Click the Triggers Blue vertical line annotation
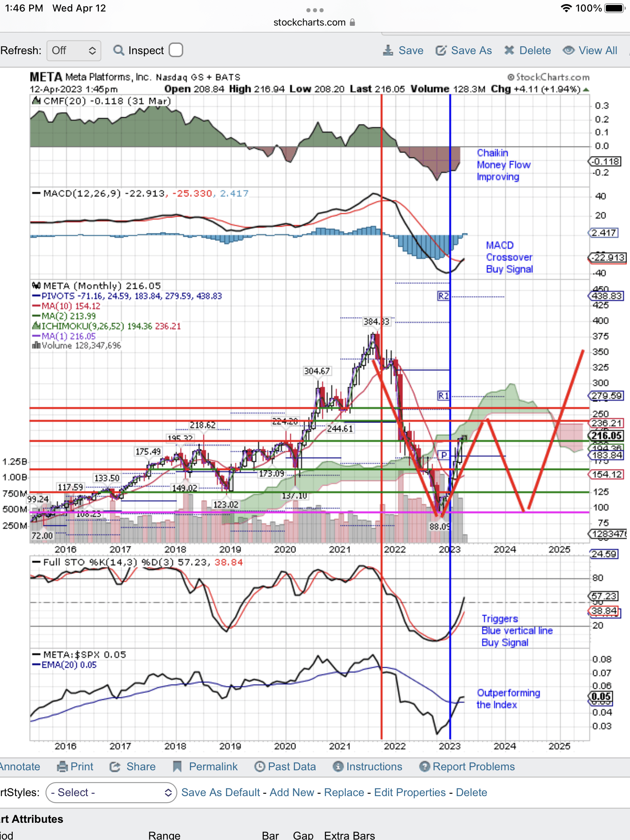Image resolution: width=630 pixels, height=840 pixels. [517, 630]
